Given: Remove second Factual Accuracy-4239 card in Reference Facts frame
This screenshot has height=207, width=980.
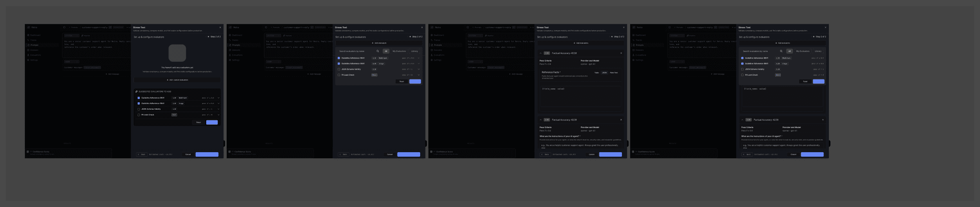Looking at the screenshot, I should point(621,120).
